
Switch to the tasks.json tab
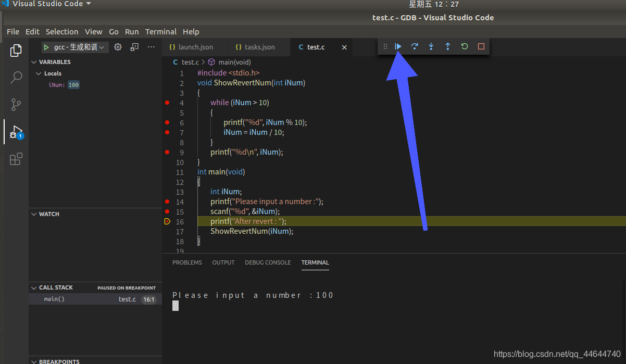pos(259,47)
